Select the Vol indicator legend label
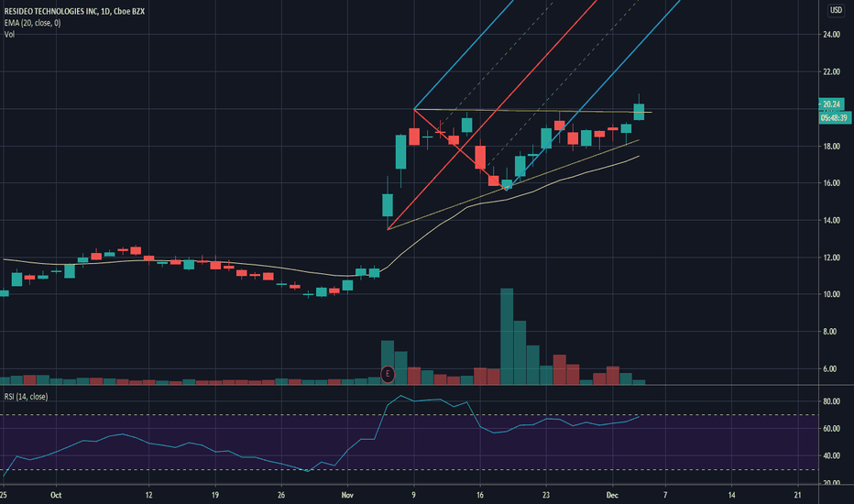The width and height of the screenshot is (854, 504). tap(9, 34)
